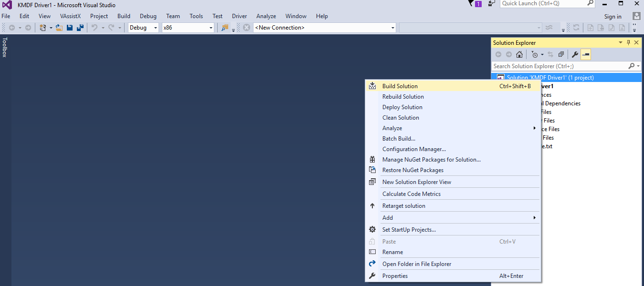This screenshot has width=644, height=286.
Task: Choose Open Folder in File Explorer
Action: click(x=453, y=264)
